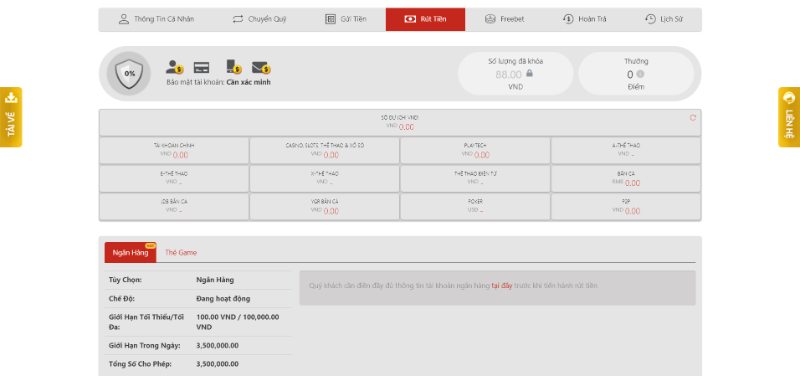Screen dimensions: 800x376
Task: Click the Tùy Chọn value Ngân Hàng
Action: (215, 280)
